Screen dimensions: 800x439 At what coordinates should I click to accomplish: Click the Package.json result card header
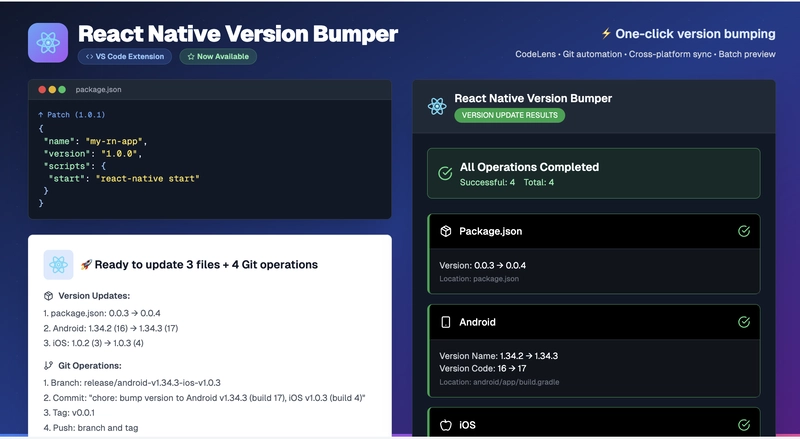[594, 231]
